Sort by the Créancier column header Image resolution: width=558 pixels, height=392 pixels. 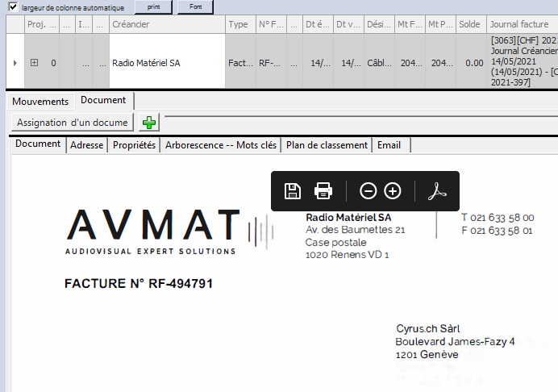pos(167,24)
